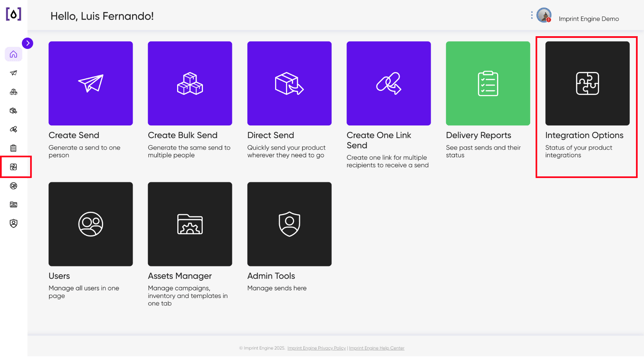Open the three-dot menu beside the avatar
This screenshot has height=362, width=644.
pyautogui.click(x=531, y=16)
